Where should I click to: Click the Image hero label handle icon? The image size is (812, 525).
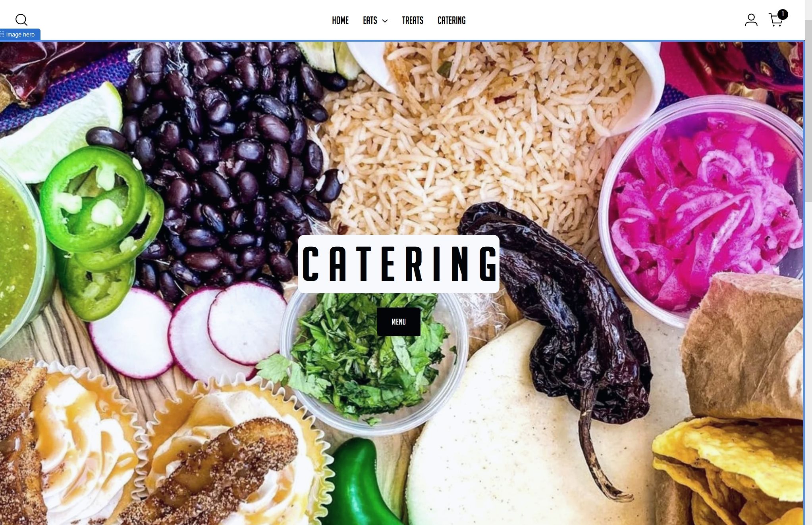[x=2, y=35]
